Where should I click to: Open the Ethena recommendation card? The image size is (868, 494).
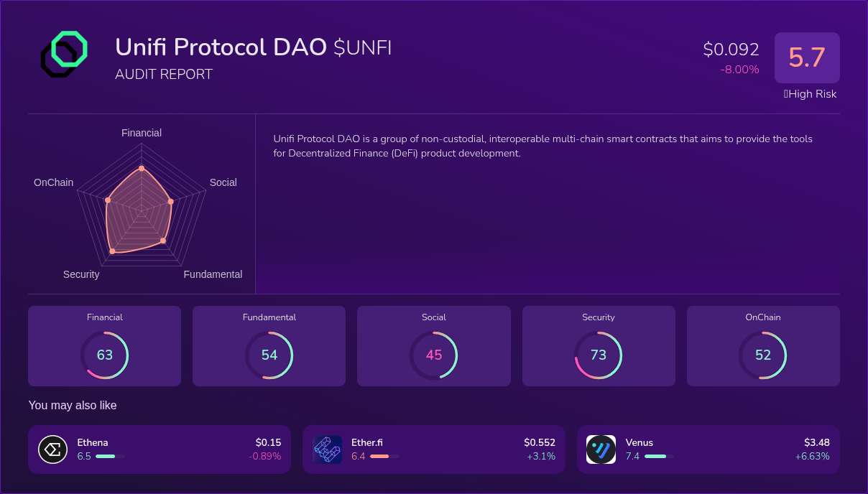tap(159, 449)
